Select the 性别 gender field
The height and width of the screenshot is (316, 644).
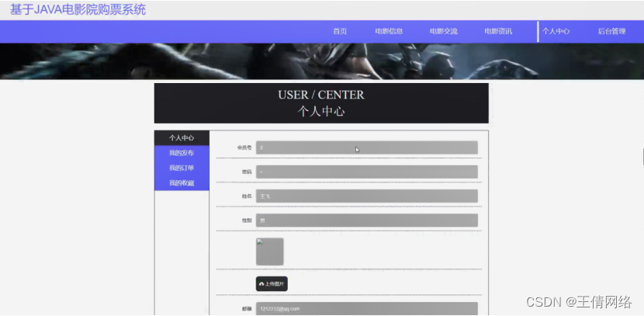[366, 221]
